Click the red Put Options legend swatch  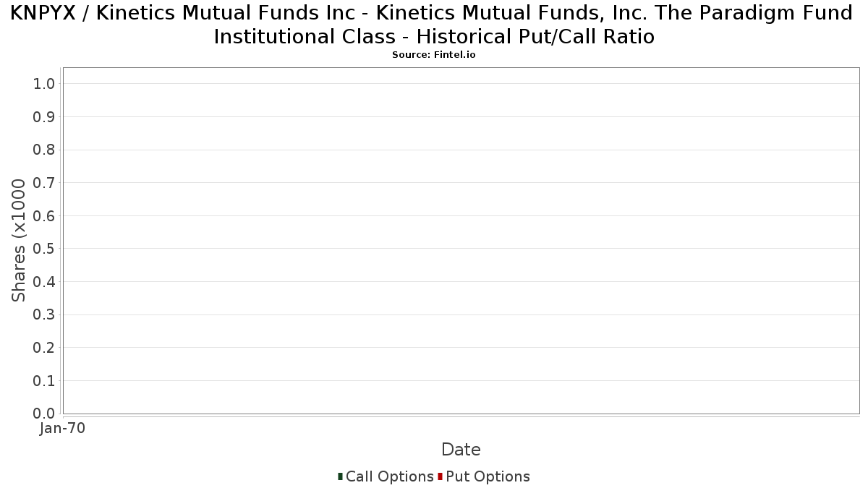click(x=440, y=476)
